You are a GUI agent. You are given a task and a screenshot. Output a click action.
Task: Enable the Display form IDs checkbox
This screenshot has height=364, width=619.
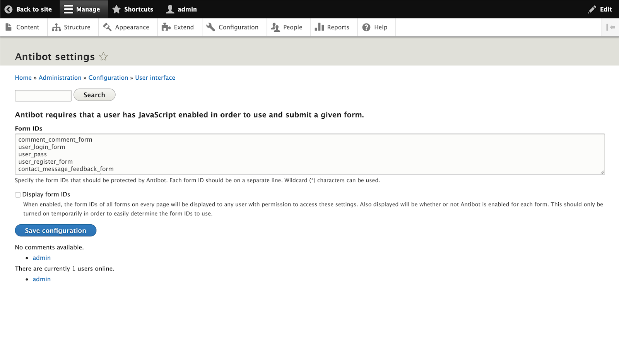coord(18,195)
